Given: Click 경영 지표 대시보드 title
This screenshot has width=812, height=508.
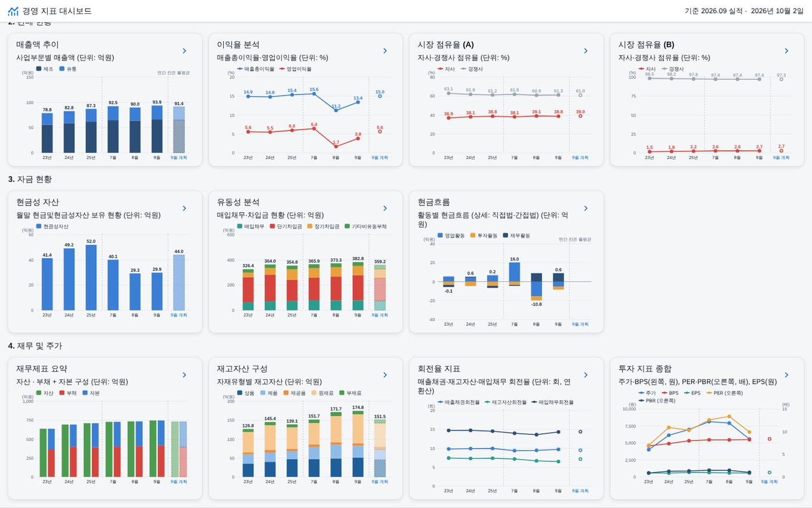Looking at the screenshot, I should coord(57,11).
